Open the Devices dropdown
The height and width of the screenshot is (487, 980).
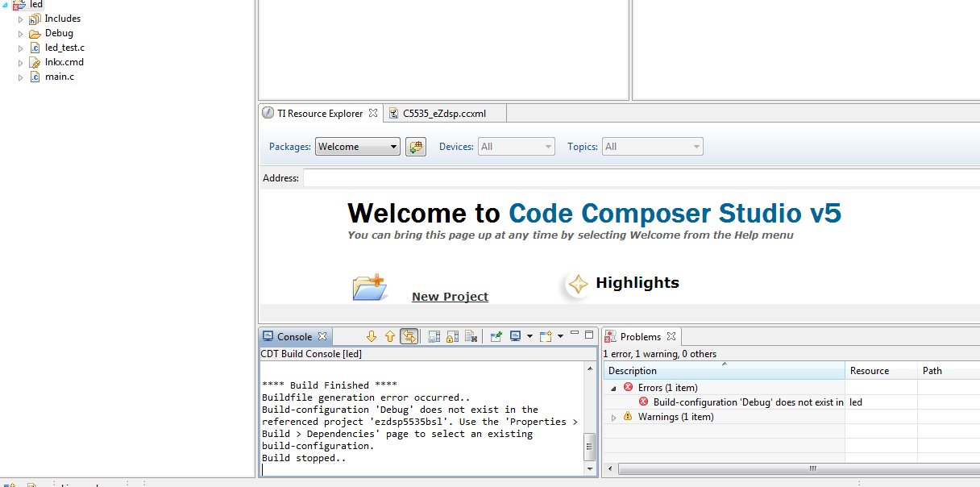(x=517, y=147)
